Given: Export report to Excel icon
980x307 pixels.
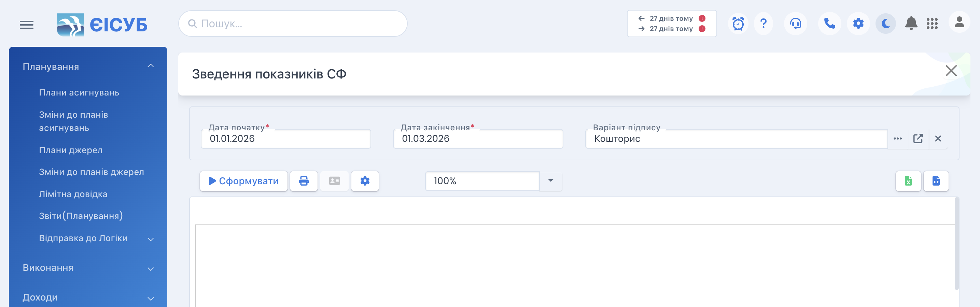Looking at the screenshot, I should (x=908, y=181).
